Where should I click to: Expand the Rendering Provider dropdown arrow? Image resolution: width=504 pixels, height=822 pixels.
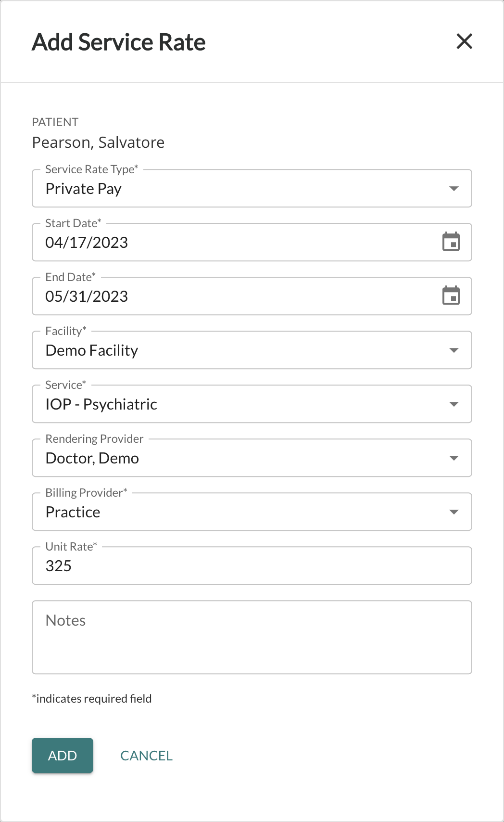click(x=454, y=458)
